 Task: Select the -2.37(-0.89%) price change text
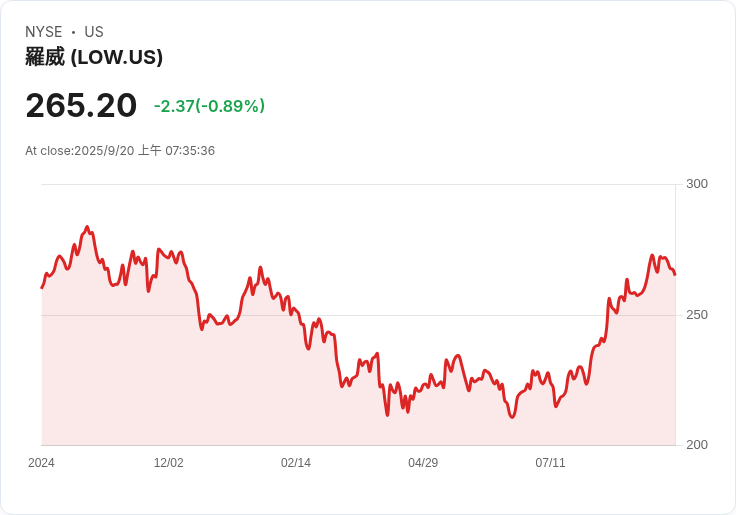pyautogui.click(x=209, y=106)
